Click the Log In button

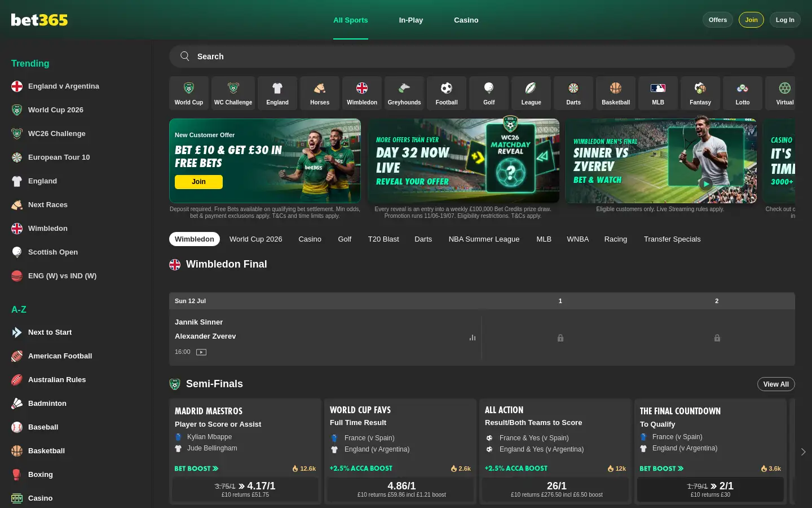pyautogui.click(x=785, y=20)
